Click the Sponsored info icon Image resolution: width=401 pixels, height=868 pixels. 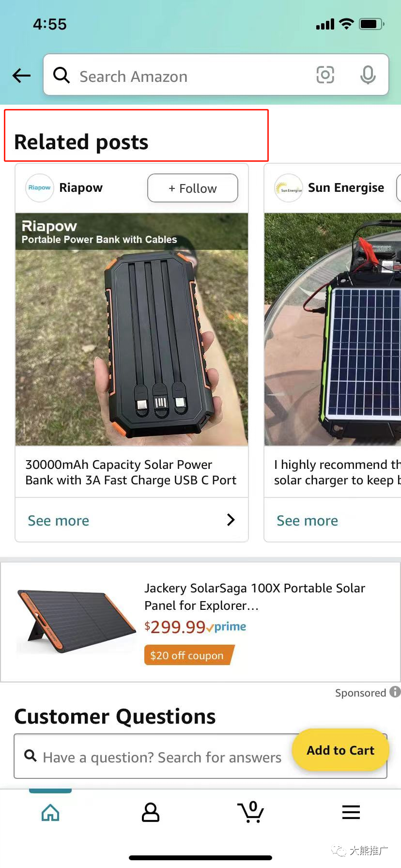[395, 692]
